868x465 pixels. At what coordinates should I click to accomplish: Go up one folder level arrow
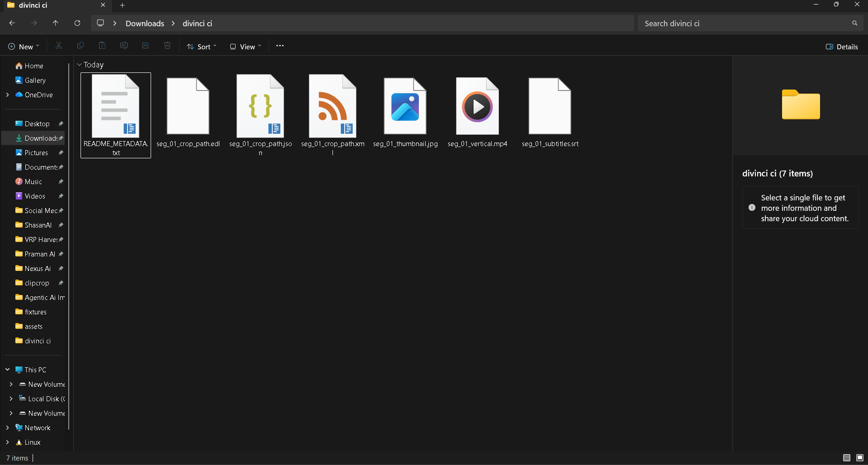pos(56,23)
